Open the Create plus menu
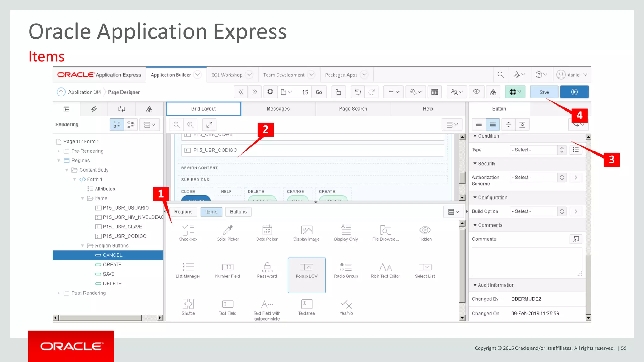644x362 pixels. (393, 92)
